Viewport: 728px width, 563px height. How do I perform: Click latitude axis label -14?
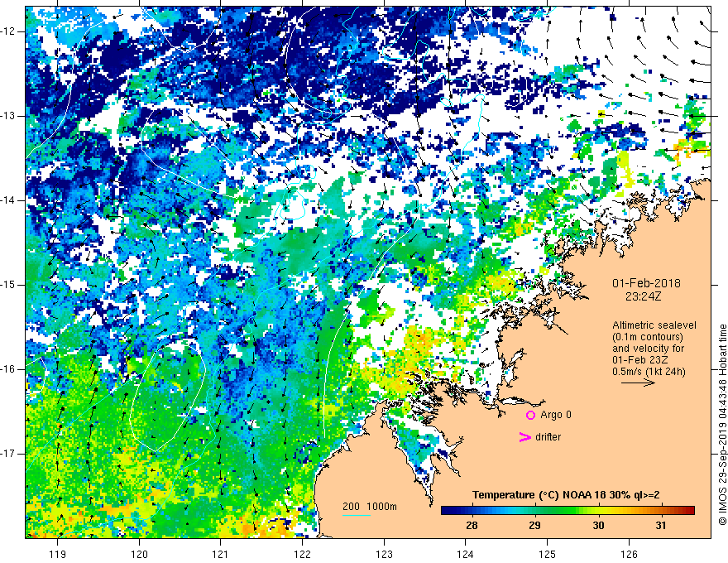coord(8,200)
